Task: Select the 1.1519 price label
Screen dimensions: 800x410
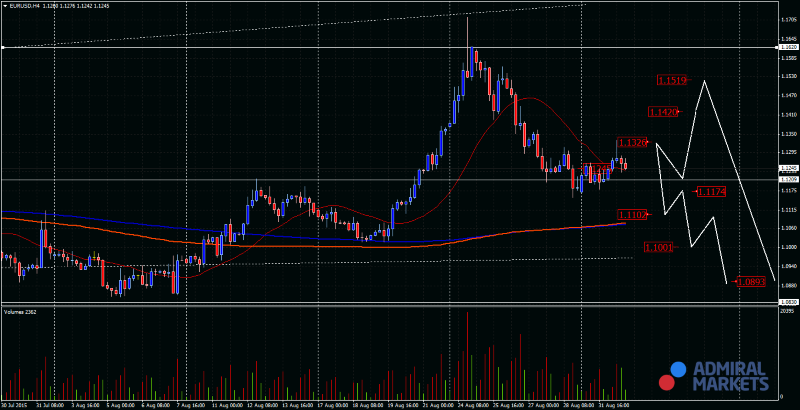Action: click(x=672, y=80)
